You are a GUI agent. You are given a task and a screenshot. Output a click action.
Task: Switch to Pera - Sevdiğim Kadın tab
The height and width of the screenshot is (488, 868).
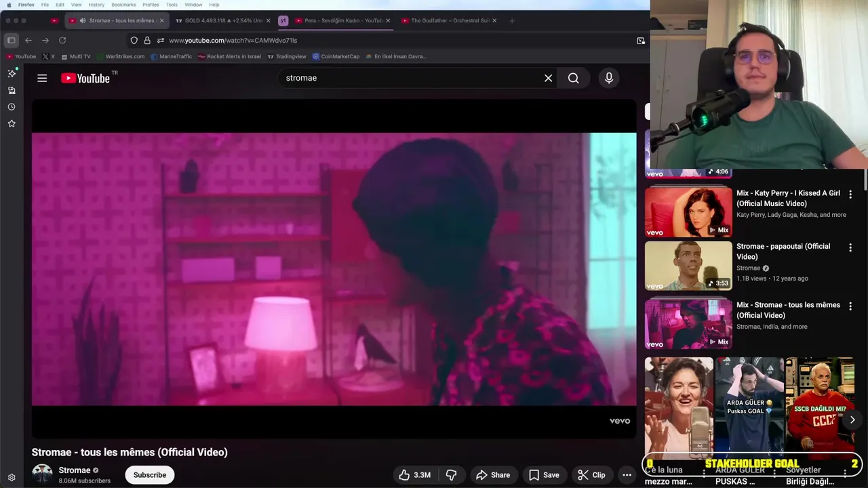343,20
